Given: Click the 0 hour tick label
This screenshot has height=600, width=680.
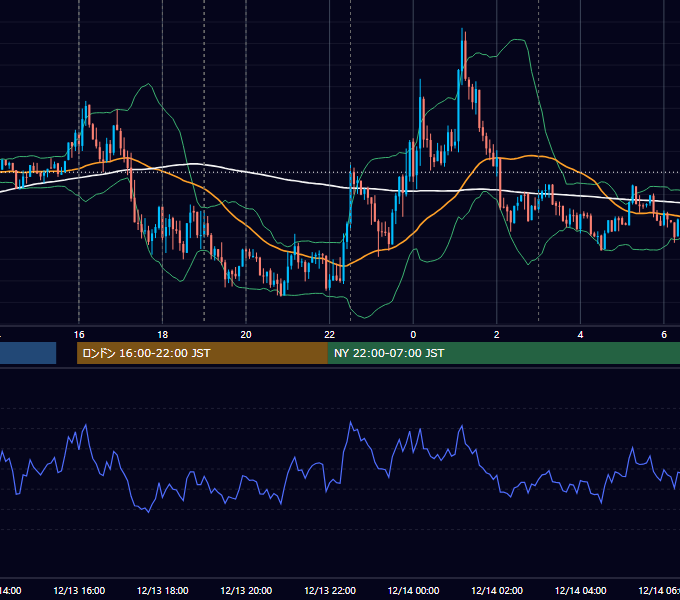Looking at the screenshot, I should pyautogui.click(x=413, y=335).
